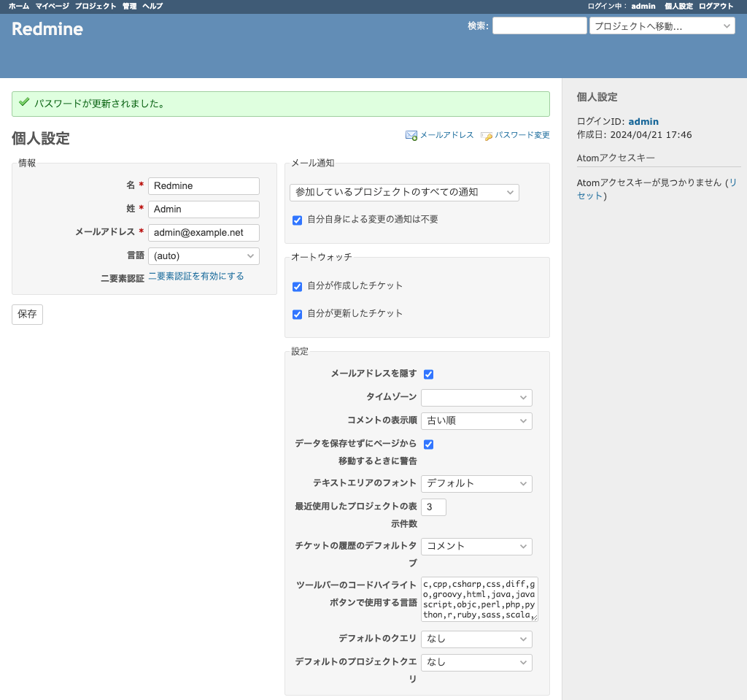Click the パスワードが更新されました。 notice text
Image resolution: width=747 pixels, height=700 pixels.
click(100, 104)
